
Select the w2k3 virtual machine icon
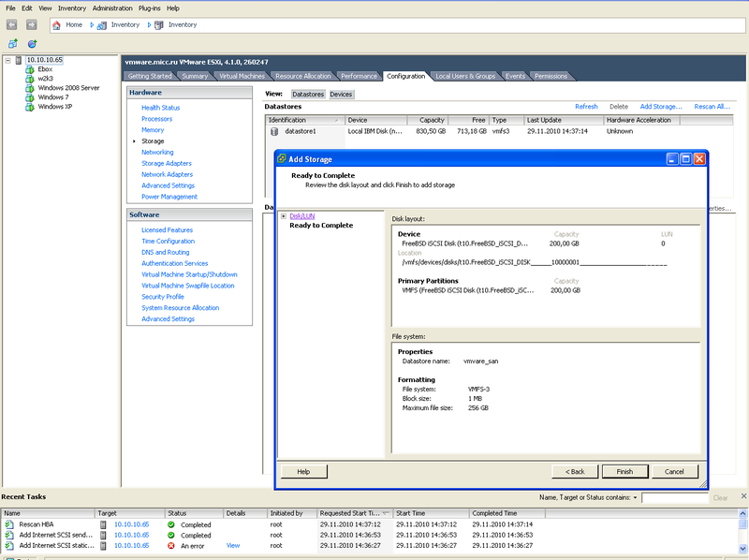tap(30, 79)
